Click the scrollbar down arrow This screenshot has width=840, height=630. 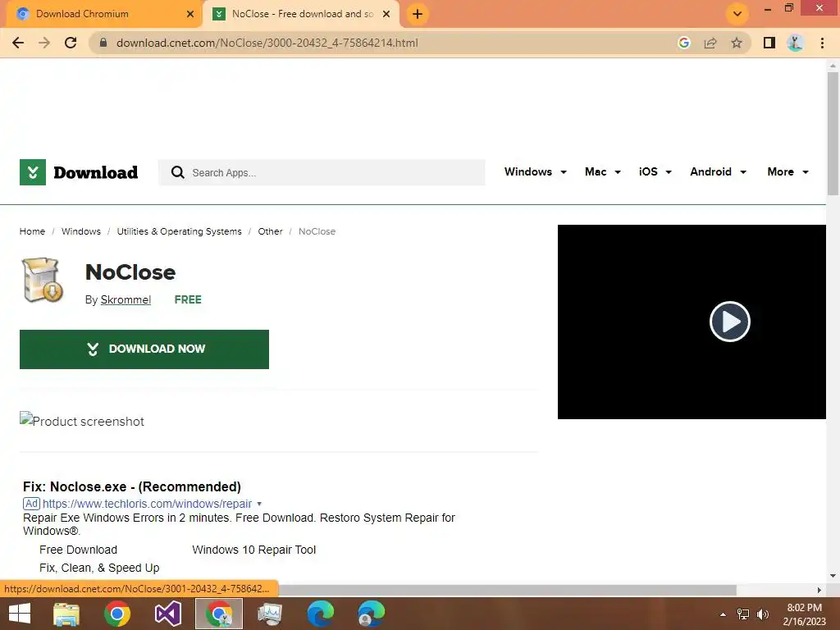tap(833, 576)
